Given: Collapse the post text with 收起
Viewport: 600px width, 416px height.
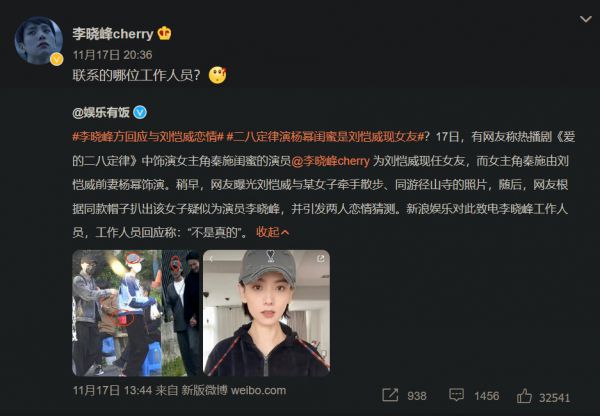Looking at the screenshot, I should [272, 232].
